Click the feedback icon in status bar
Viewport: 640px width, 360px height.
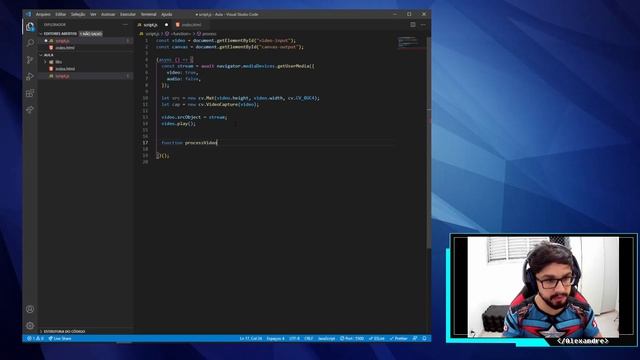point(415,338)
